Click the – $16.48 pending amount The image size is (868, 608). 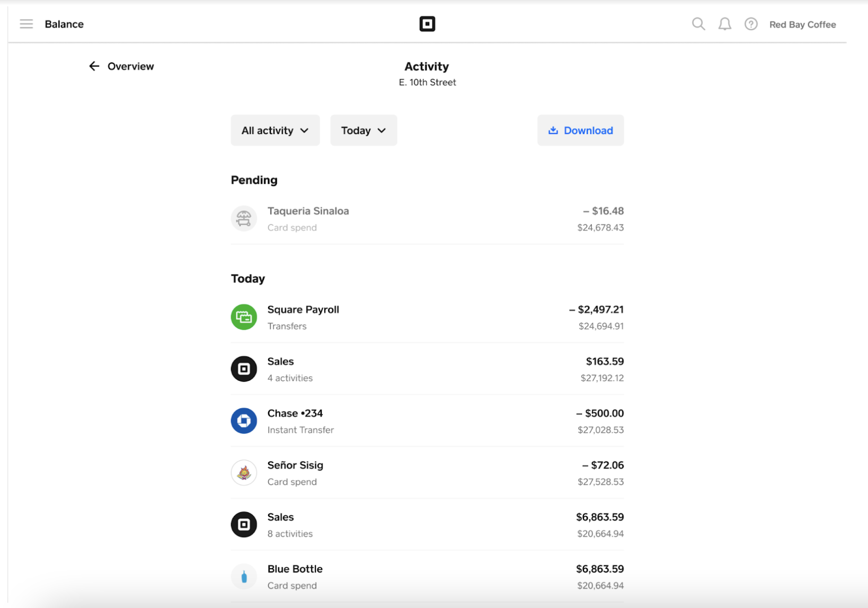[x=603, y=211]
